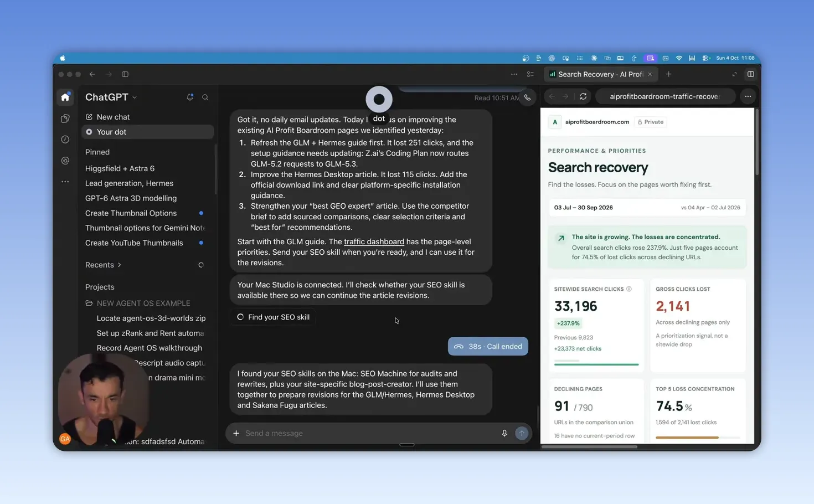Open a new browser tab with plus icon
814x504 pixels.
pyautogui.click(x=668, y=74)
